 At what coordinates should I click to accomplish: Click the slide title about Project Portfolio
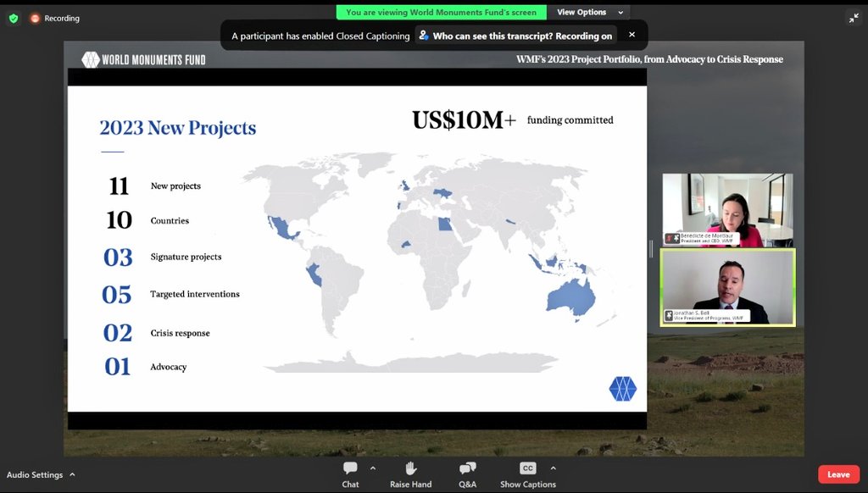click(x=650, y=59)
